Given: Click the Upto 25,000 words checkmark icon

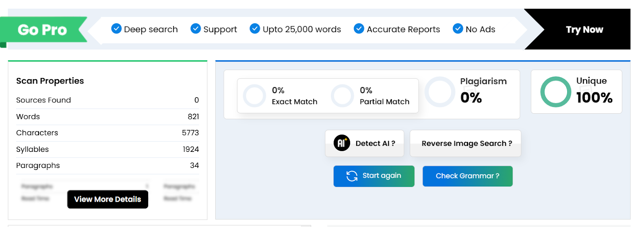Looking at the screenshot, I should (255, 29).
